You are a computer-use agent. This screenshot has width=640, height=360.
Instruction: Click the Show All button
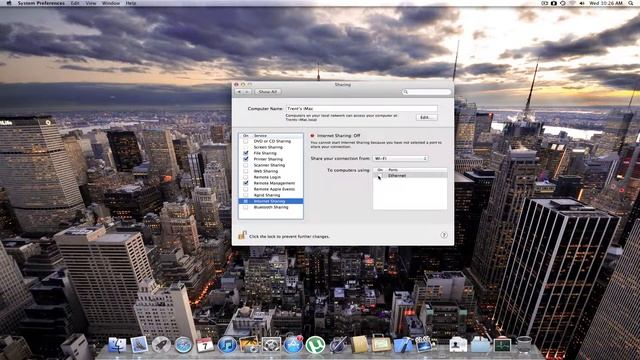tap(268, 92)
